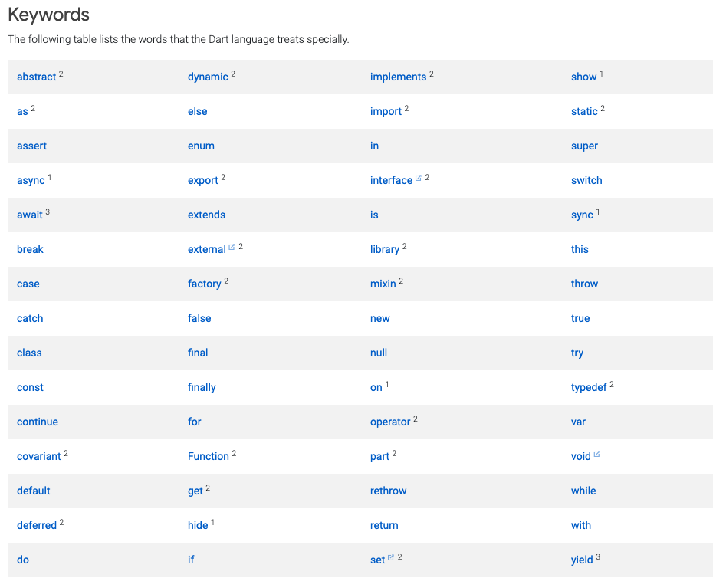Follow the library keyword link
The width and height of the screenshot is (726, 588).
point(385,250)
